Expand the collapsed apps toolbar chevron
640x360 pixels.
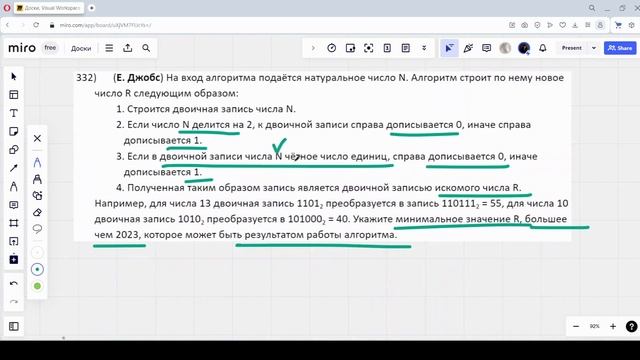click(x=313, y=48)
